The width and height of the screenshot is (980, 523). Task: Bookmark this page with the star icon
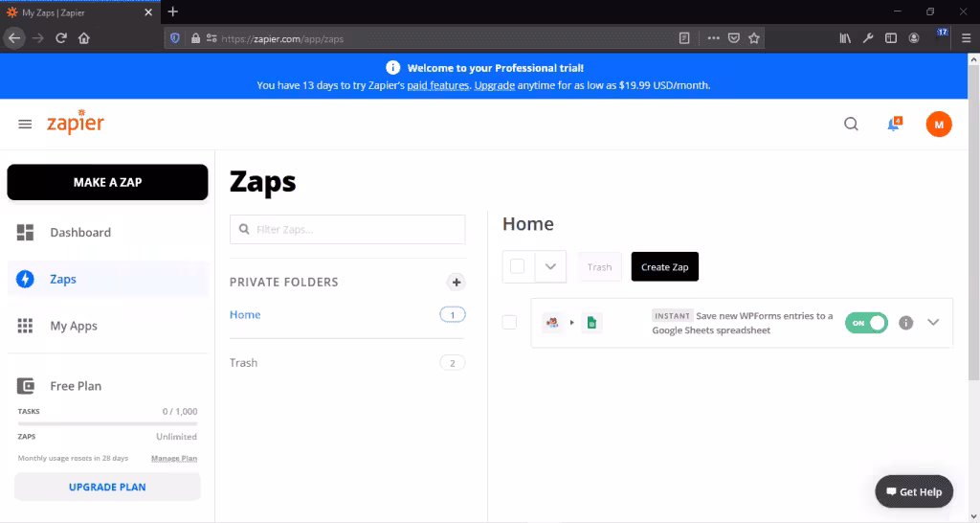coord(754,38)
